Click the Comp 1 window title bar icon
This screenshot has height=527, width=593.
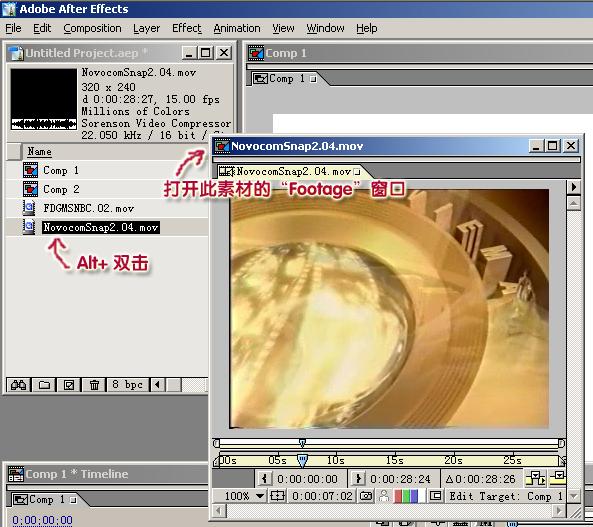[256, 53]
